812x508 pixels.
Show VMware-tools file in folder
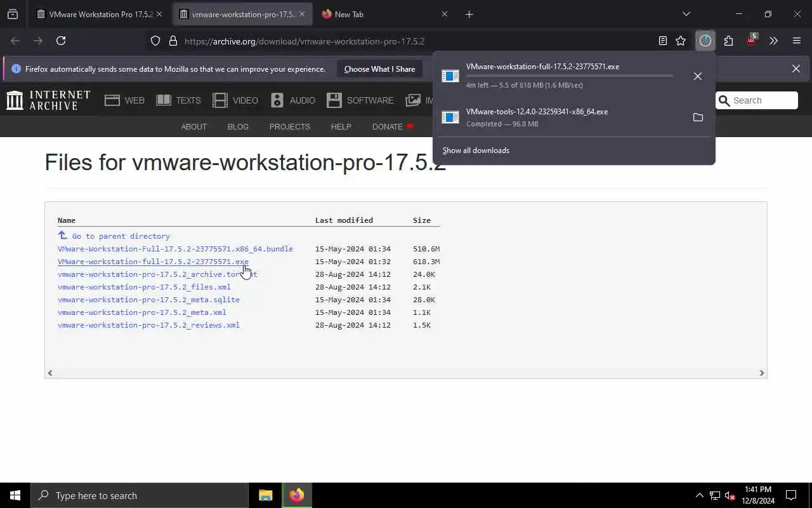[x=698, y=117]
